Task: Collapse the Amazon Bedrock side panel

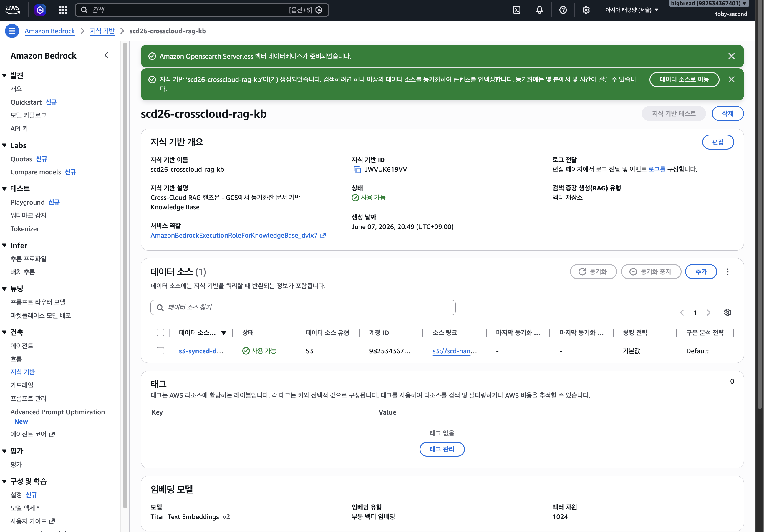Action: click(106, 55)
